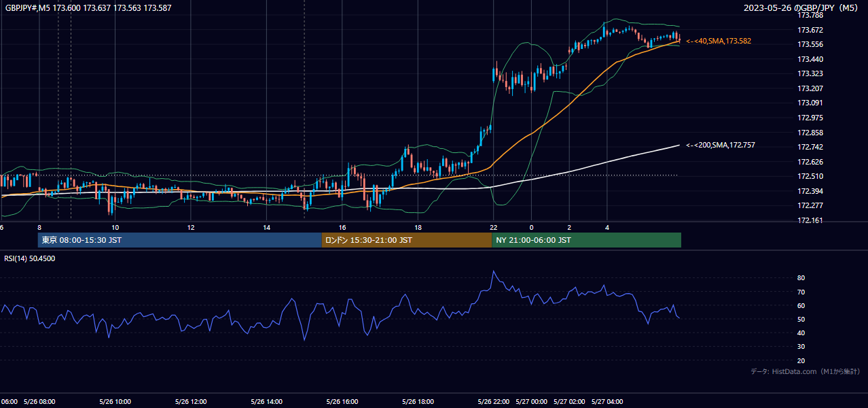Click the 173.556 price axis label

pos(810,44)
